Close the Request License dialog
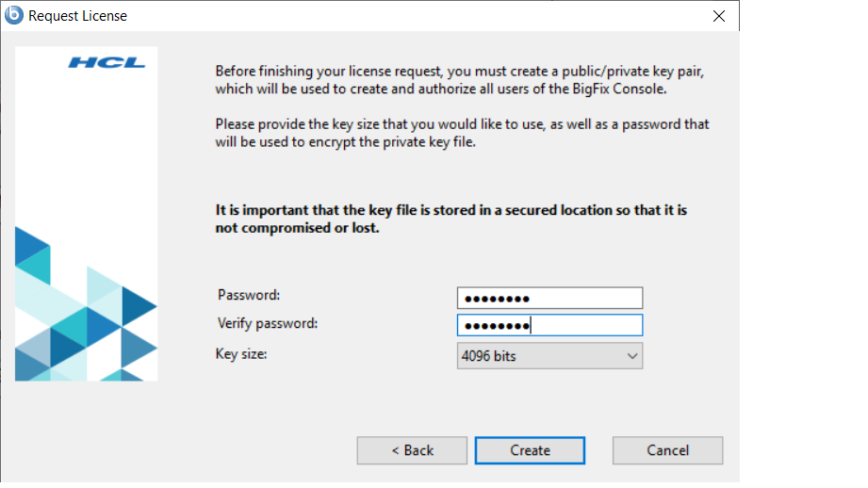868x488 pixels. tap(719, 16)
